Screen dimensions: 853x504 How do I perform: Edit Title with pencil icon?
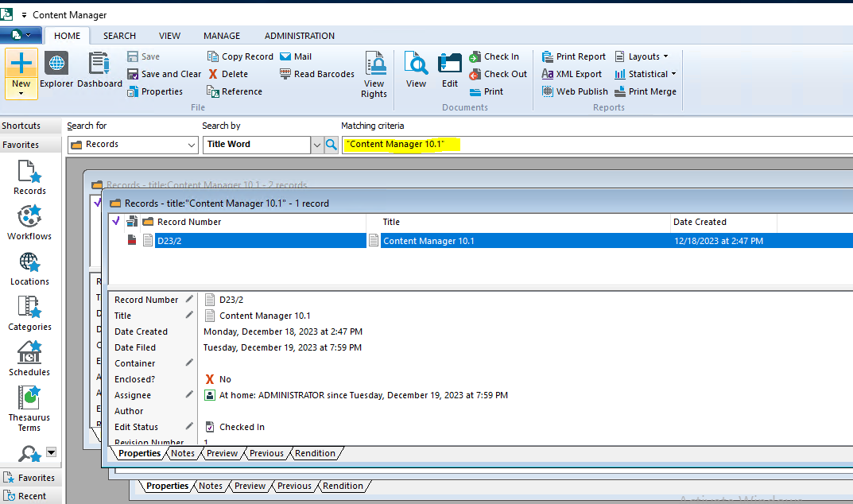point(189,315)
